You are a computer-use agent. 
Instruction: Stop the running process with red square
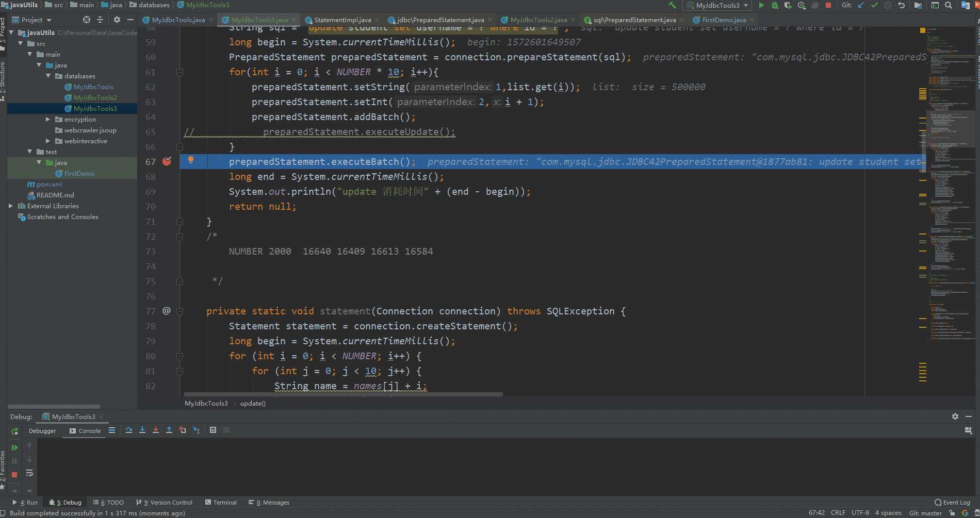(828, 5)
